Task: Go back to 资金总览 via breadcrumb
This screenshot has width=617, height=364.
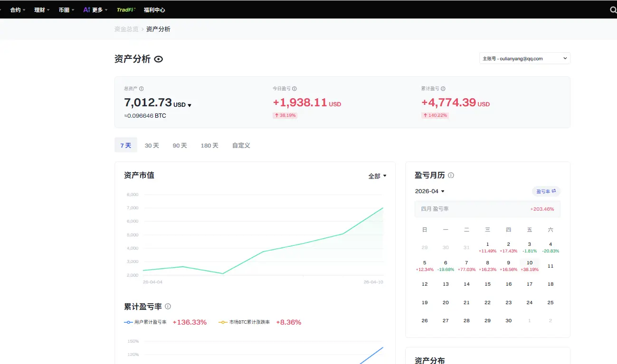Action: (126, 29)
